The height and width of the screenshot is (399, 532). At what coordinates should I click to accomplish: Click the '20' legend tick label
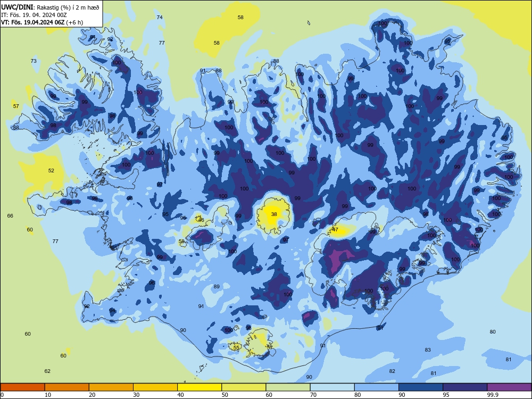(92, 395)
